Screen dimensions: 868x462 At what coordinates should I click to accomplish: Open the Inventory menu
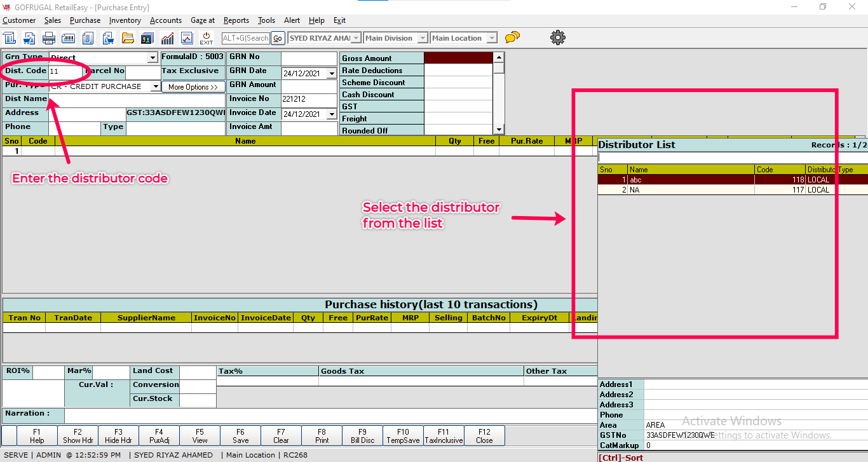[125, 20]
